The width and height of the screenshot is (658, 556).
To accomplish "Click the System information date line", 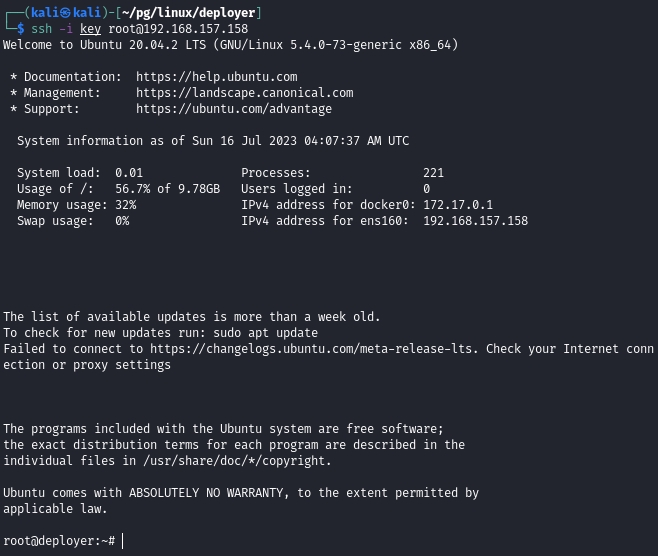I will tap(213, 141).
